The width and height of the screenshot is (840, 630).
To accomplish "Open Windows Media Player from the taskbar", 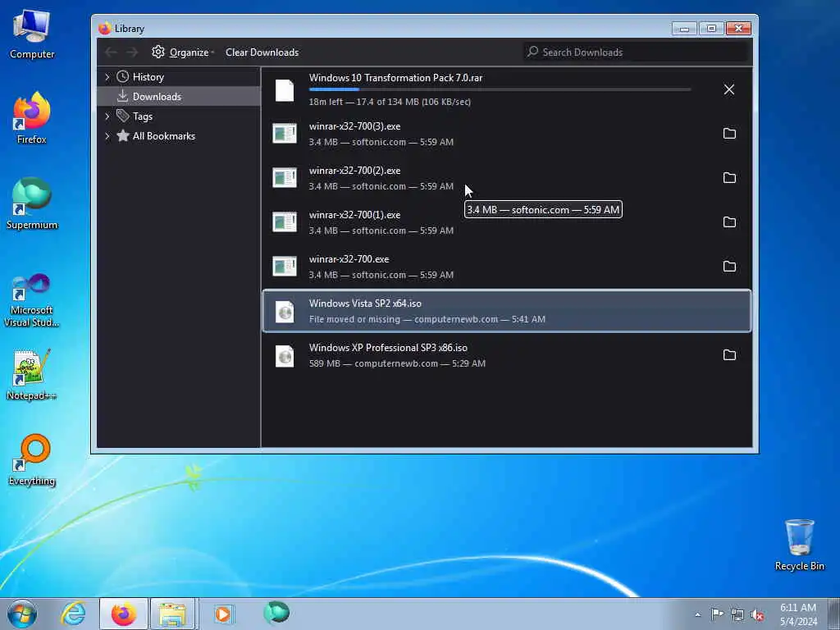I will coord(223,614).
